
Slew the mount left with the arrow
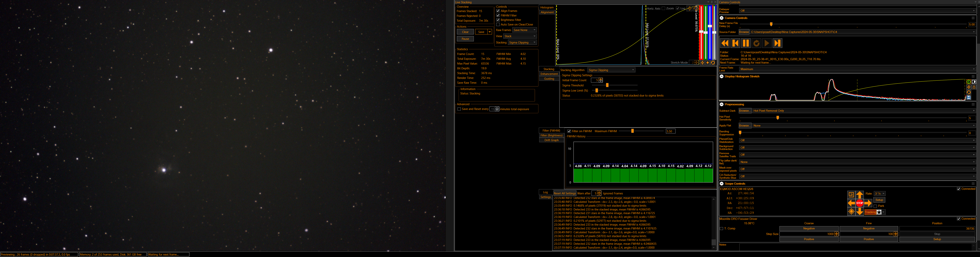851,203
